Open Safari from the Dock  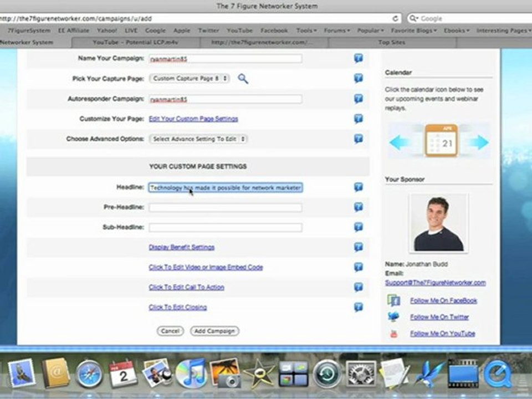pos(89,374)
